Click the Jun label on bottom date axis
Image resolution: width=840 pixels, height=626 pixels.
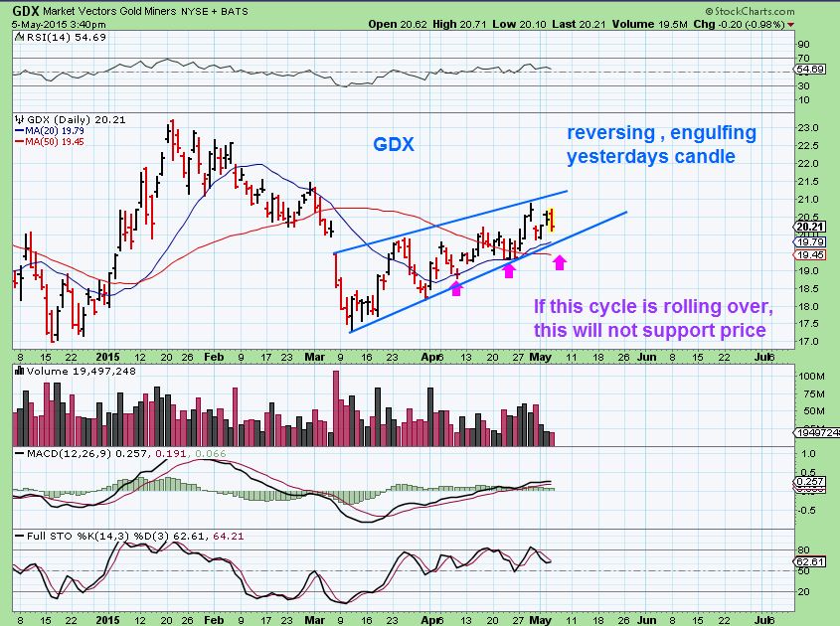[x=646, y=620]
